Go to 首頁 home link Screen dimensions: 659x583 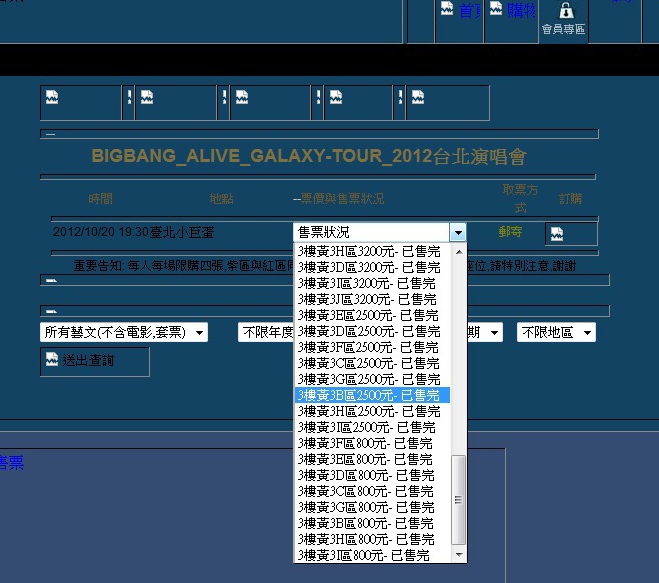point(470,11)
